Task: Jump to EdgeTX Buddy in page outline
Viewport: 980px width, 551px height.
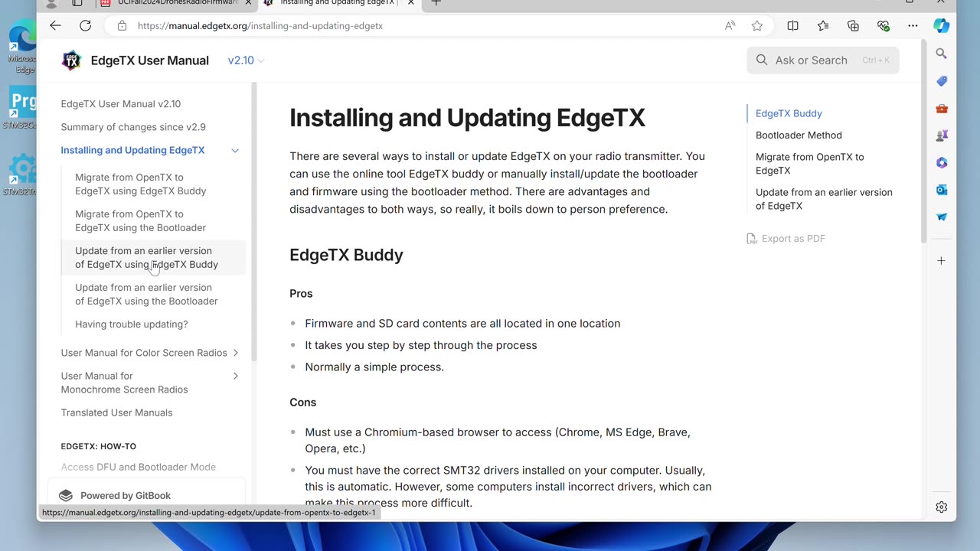Action: (x=789, y=113)
